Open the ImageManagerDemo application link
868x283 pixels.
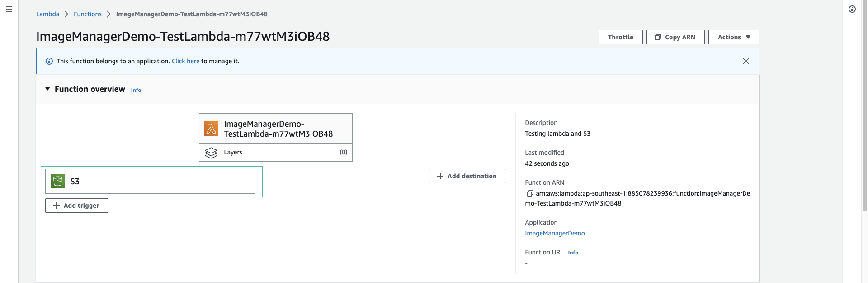pos(555,233)
